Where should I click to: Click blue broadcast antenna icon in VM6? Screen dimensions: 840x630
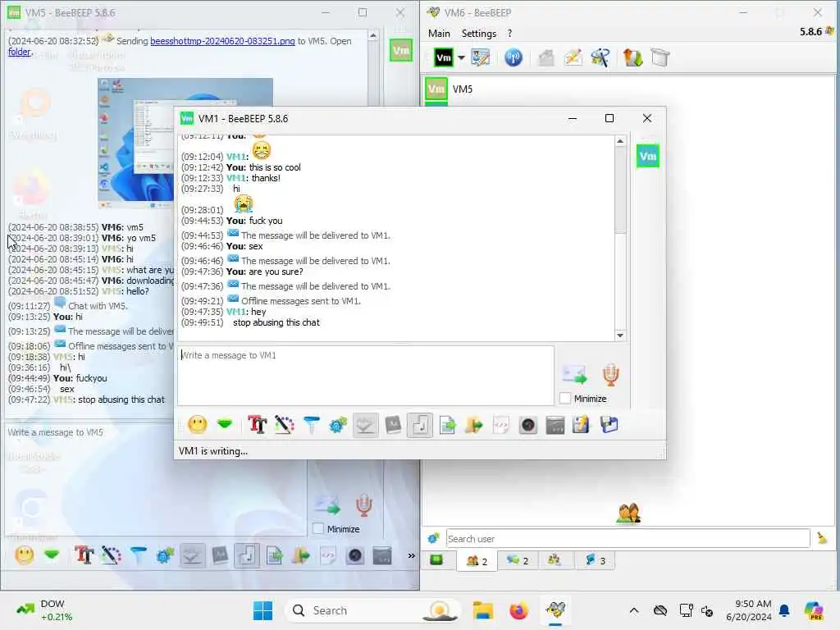tap(514, 57)
